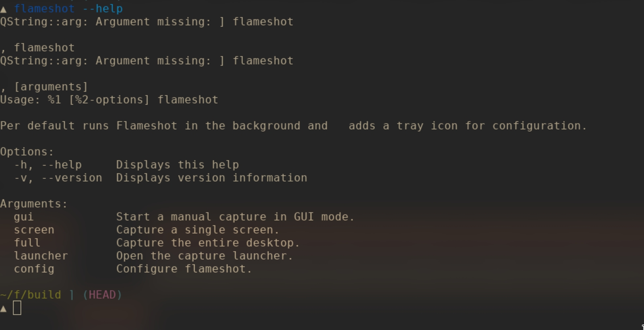Click the prompt triangle before the flameshot command
This screenshot has height=330, width=644.
[4, 9]
